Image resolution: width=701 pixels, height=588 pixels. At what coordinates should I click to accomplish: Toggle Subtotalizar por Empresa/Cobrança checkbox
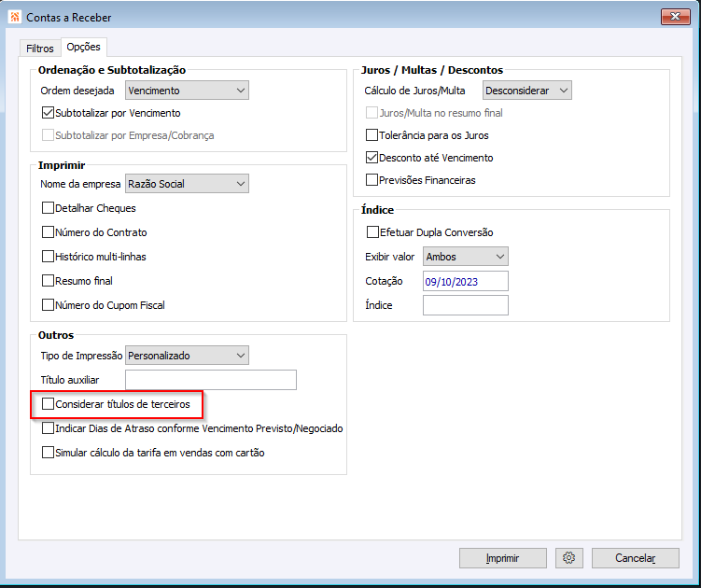(48, 135)
